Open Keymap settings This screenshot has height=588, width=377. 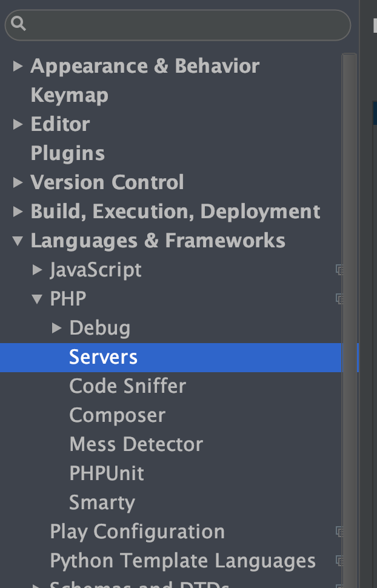point(69,95)
